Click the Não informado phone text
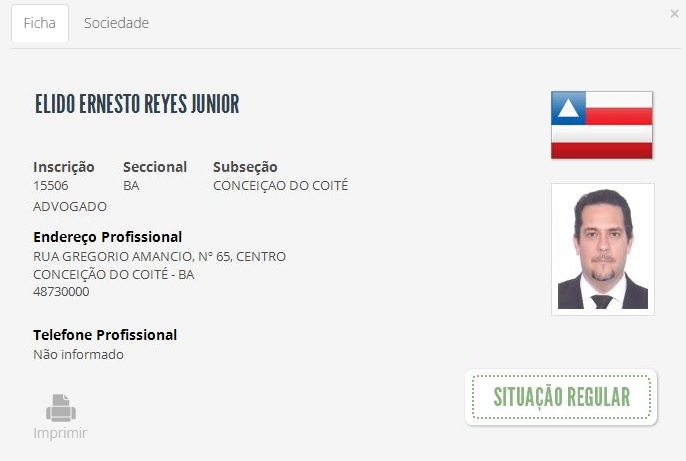Image resolution: width=686 pixels, height=461 pixels. [78, 354]
